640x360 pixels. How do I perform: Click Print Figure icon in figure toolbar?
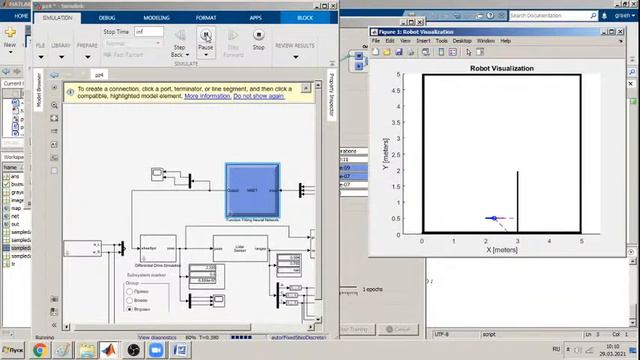411,52
